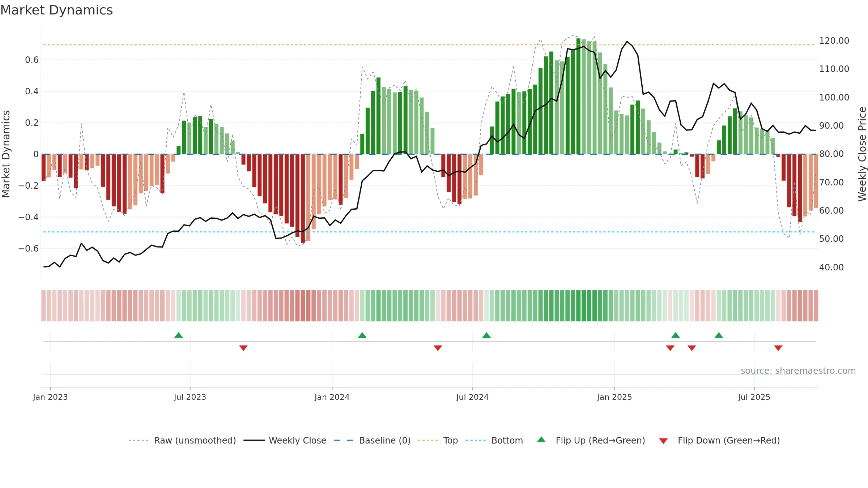Click the Flip Down (Green→Red) legend label
868x488 pixels.
[x=729, y=440]
